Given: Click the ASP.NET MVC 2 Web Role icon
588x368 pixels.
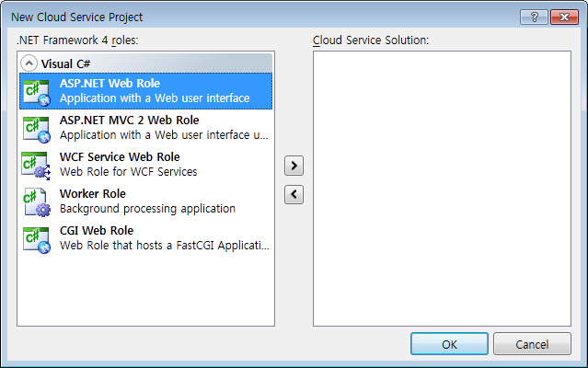Looking at the screenshot, I should pyautogui.click(x=37, y=130).
